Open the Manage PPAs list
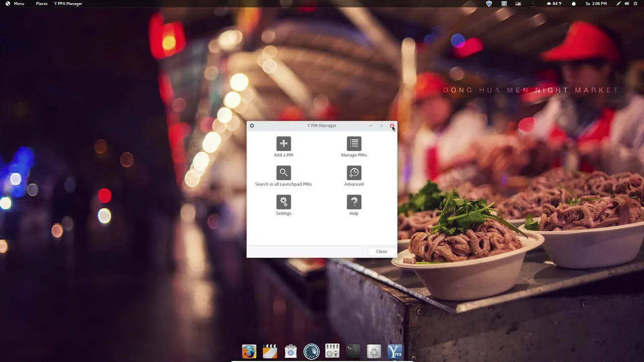 pos(354,147)
